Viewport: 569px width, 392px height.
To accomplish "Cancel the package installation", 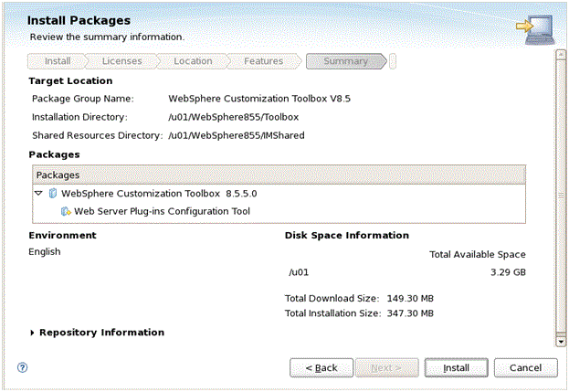I will coord(525,367).
